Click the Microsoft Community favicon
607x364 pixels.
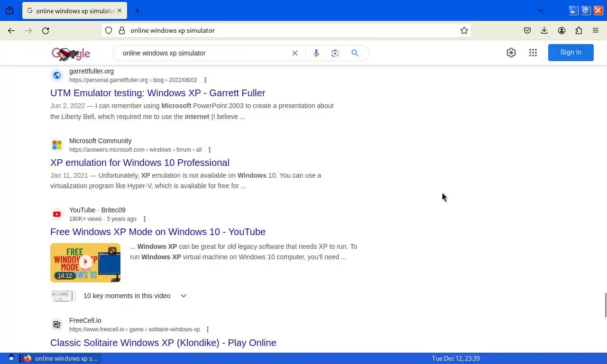point(57,145)
